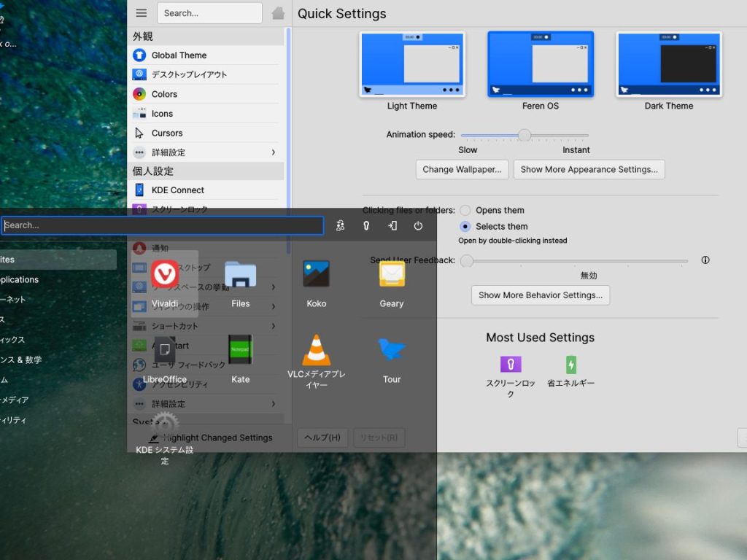
Task: Click the lock screen icon in launcher
Action: [x=366, y=226]
